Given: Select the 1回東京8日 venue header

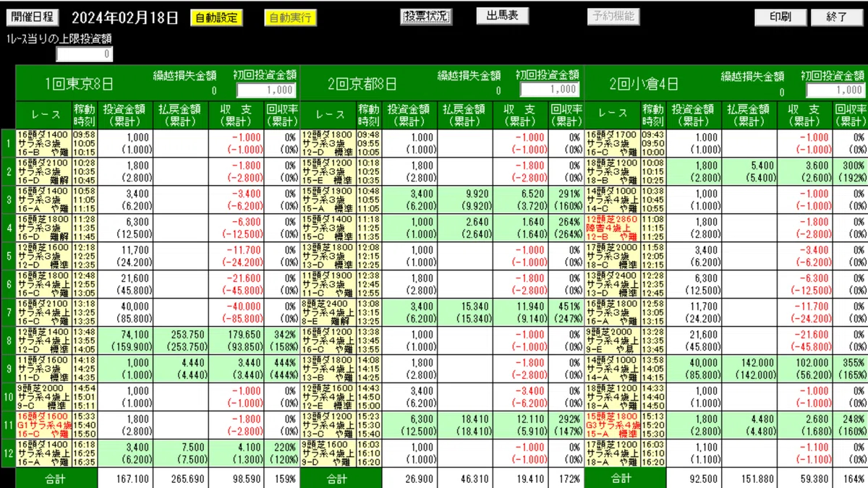Looking at the screenshot, I should pos(80,84).
